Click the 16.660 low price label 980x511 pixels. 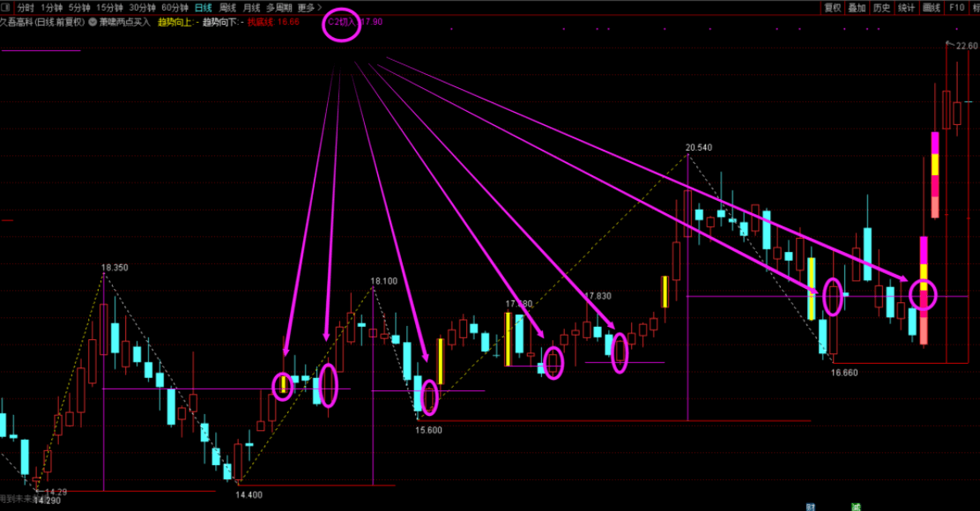click(843, 373)
